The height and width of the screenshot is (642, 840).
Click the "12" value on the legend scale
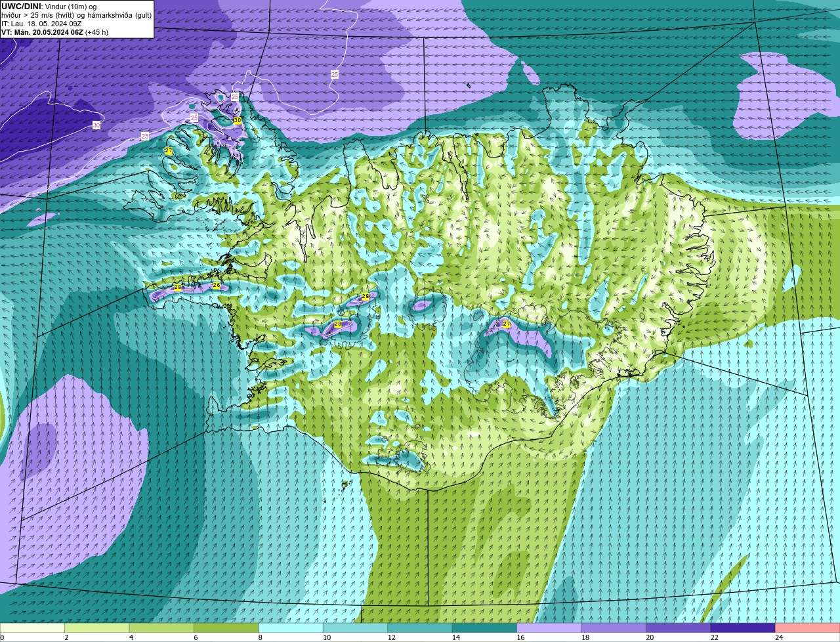coord(391,637)
